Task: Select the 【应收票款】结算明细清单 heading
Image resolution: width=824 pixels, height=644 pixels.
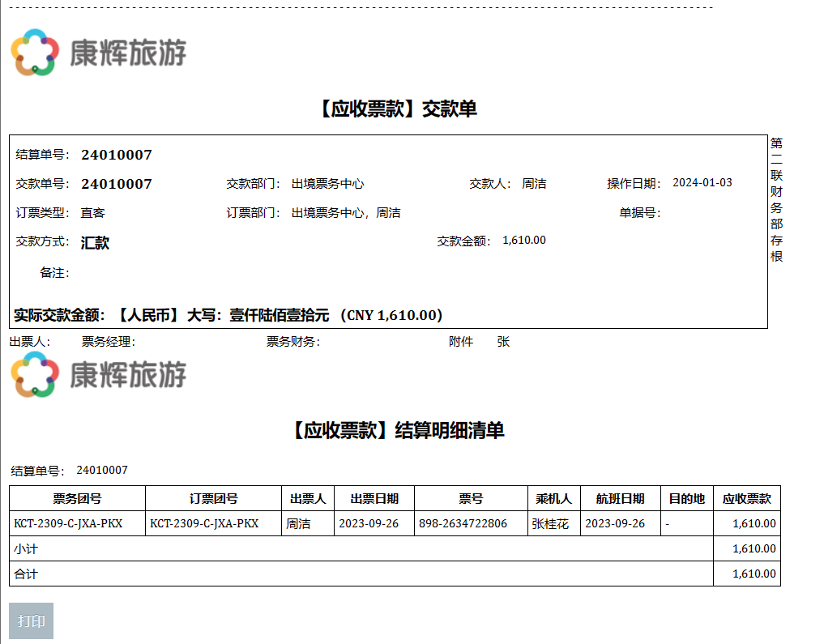Action: [397, 430]
